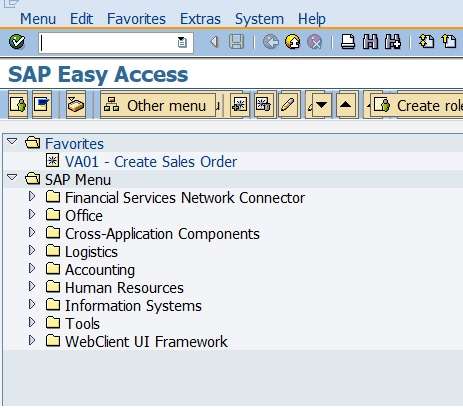Expand Financial Services Network Connector node
Image resolution: width=463 pixels, height=410 pixels.
point(32,196)
